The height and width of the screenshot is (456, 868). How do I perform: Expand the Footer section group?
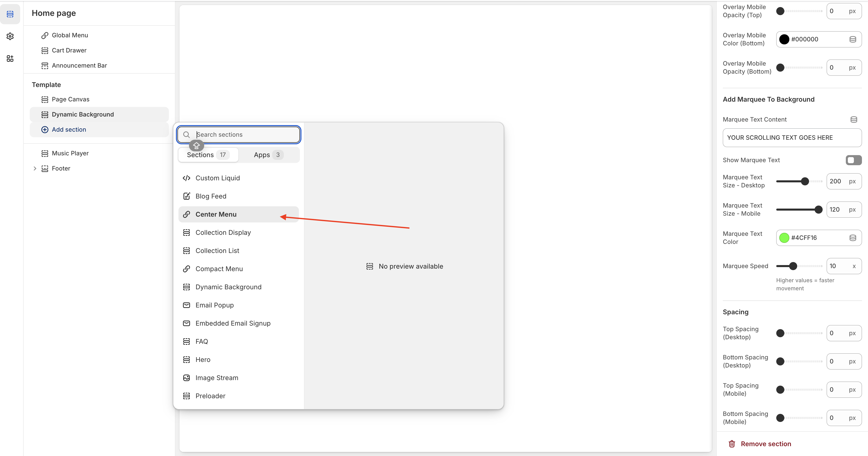coord(35,168)
